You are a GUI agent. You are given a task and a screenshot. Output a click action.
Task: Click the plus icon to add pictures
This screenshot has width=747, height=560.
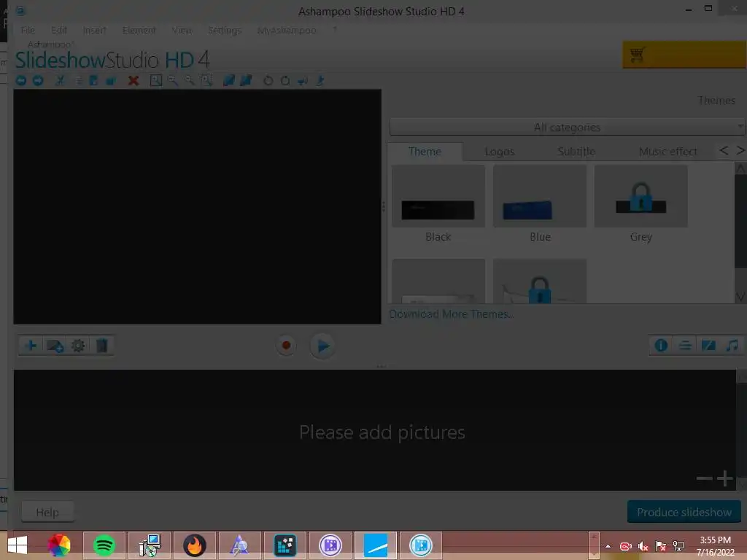31,345
